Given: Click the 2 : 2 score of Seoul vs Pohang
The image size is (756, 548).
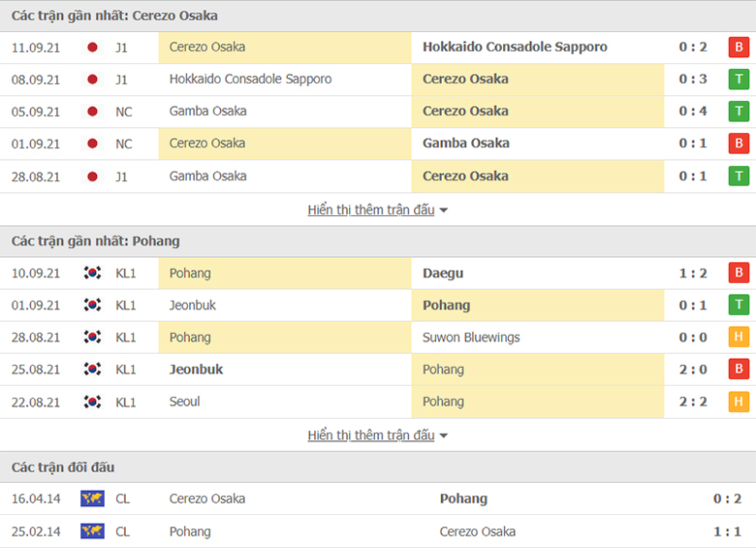Looking at the screenshot, I should click(693, 402).
